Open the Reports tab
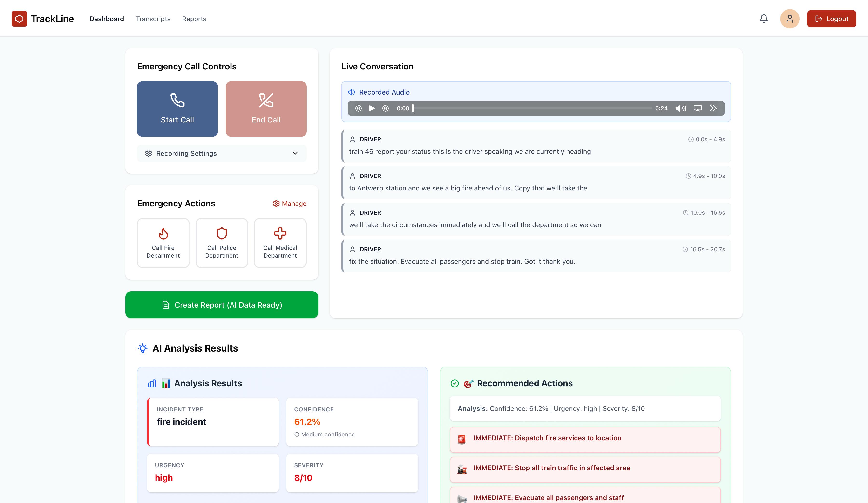This screenshot has width=868, height=503. [x=194, y=19]
